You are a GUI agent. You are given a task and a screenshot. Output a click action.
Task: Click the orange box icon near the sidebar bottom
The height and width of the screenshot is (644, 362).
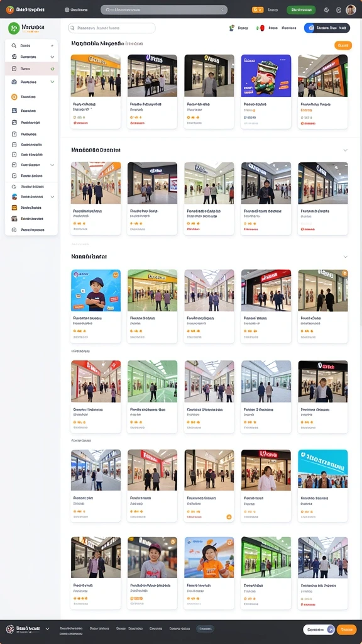14,208
